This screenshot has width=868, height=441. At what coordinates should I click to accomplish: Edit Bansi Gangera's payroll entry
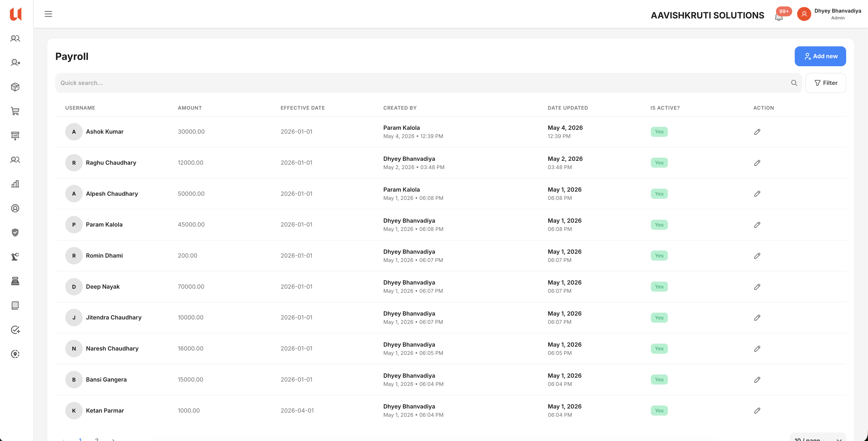click(757, 380)
